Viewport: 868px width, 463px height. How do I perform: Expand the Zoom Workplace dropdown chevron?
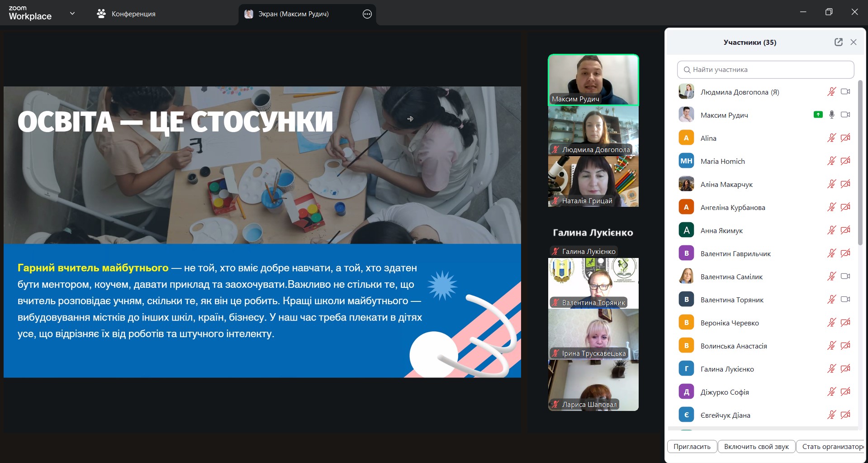(x=72, y=14)
